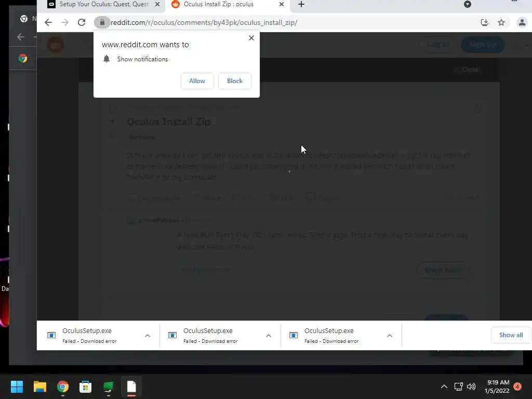
Task: Block reddit.com notifications
Action: tap(234, 81)
